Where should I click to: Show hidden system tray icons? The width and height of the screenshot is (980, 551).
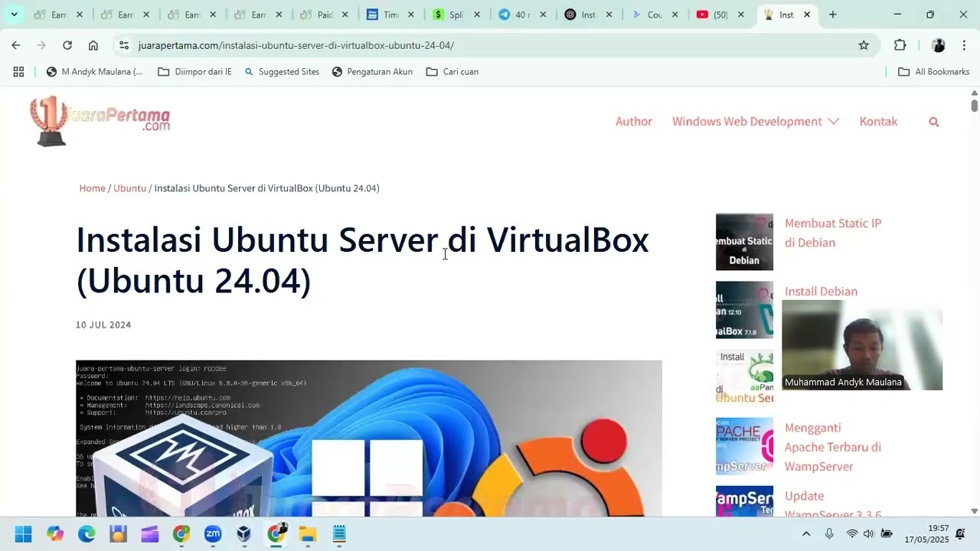(806, 533)
